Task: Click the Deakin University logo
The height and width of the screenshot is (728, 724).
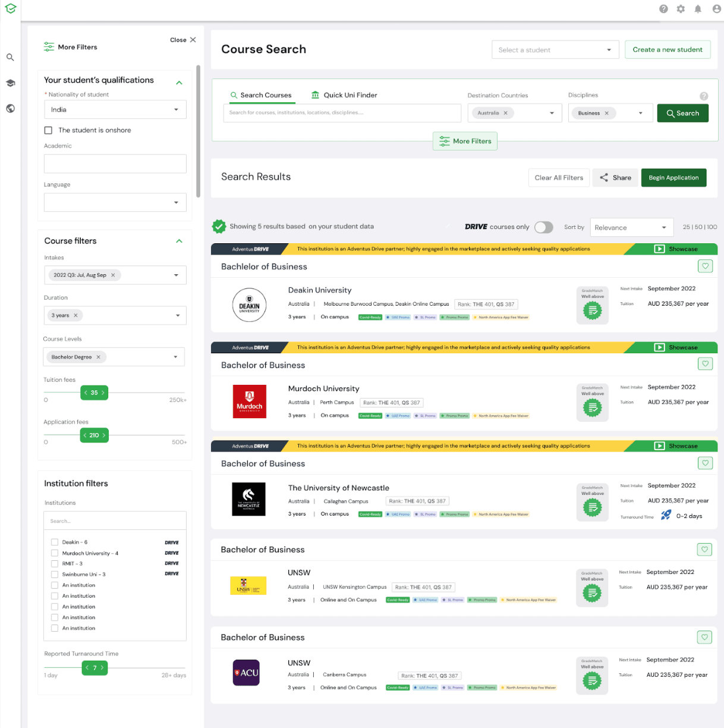Action: tap(249, 305)
